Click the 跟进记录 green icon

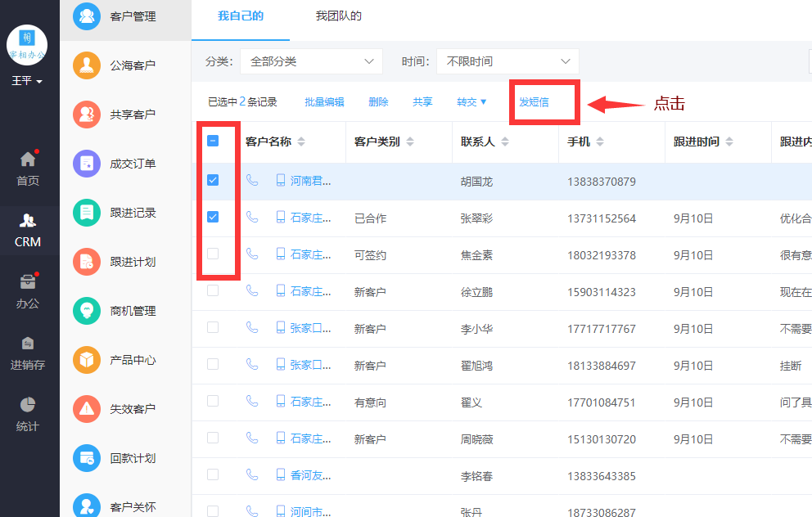coord(87,212)
